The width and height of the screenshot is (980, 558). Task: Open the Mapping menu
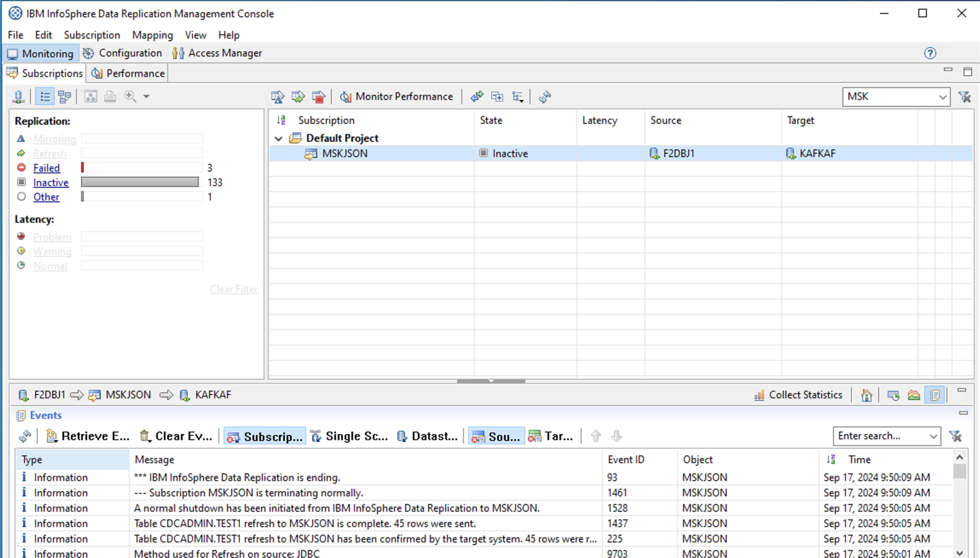(x=153, y=35)
